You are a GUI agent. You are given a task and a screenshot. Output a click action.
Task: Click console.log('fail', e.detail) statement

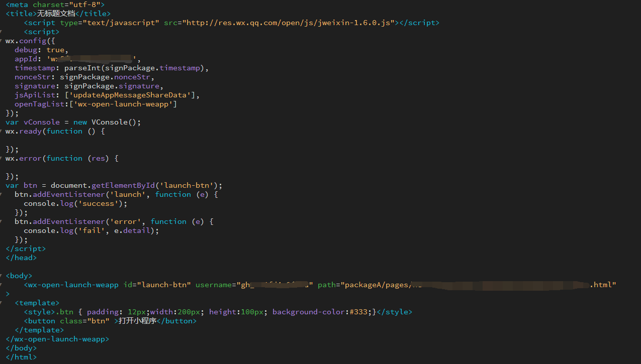click(x=91, y=230)
